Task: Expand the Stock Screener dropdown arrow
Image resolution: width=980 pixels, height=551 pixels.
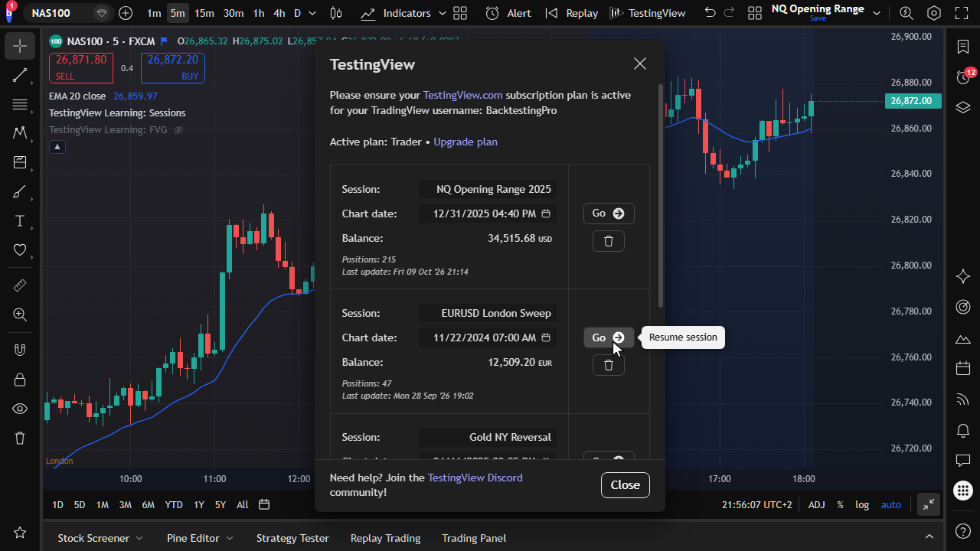Action: 139,538
